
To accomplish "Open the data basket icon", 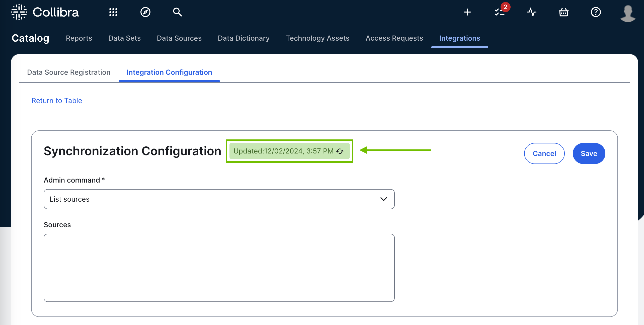I will (x=563, y=12).
